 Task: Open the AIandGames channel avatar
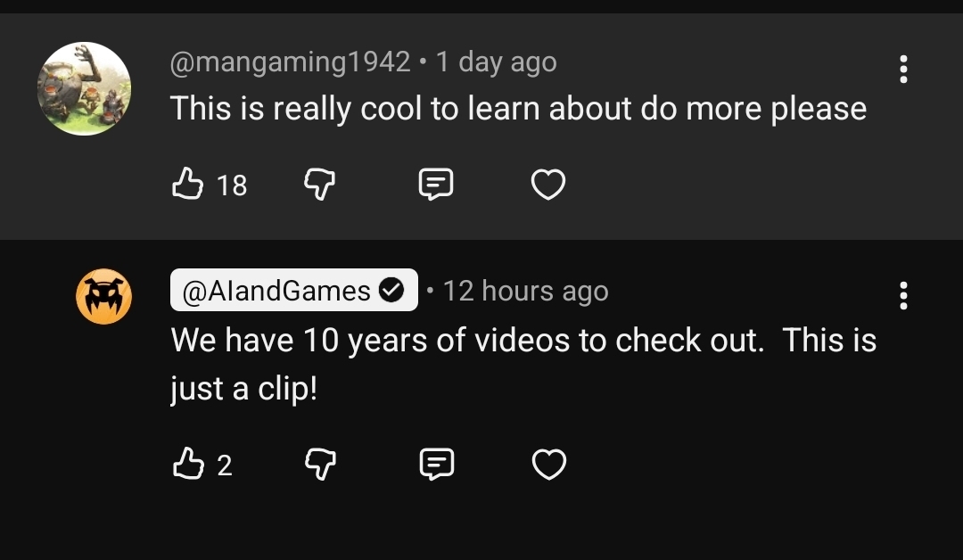coord(103,296)
